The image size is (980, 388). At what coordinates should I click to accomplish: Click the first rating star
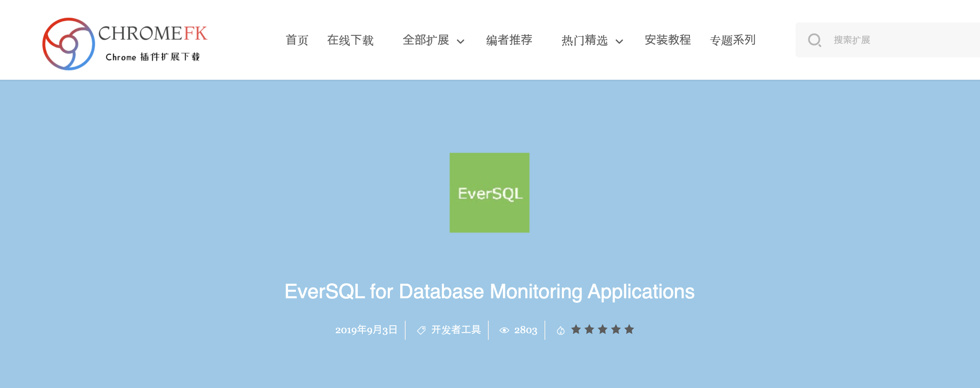coord(576,329)
